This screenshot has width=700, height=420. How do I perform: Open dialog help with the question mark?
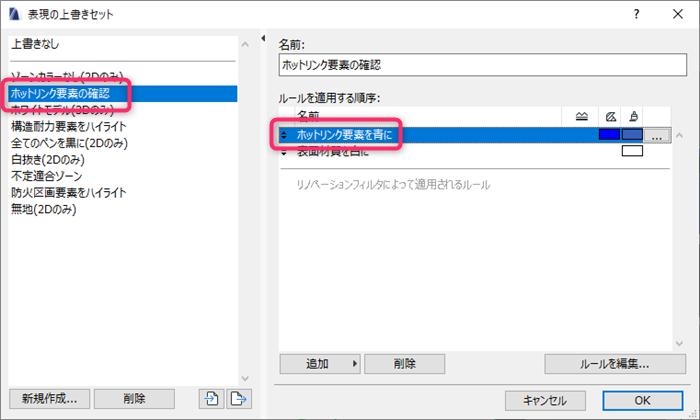(636, 14)
